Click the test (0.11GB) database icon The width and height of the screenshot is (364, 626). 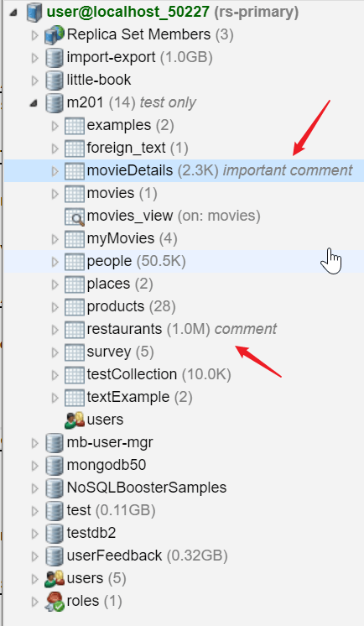click(54, 511)
